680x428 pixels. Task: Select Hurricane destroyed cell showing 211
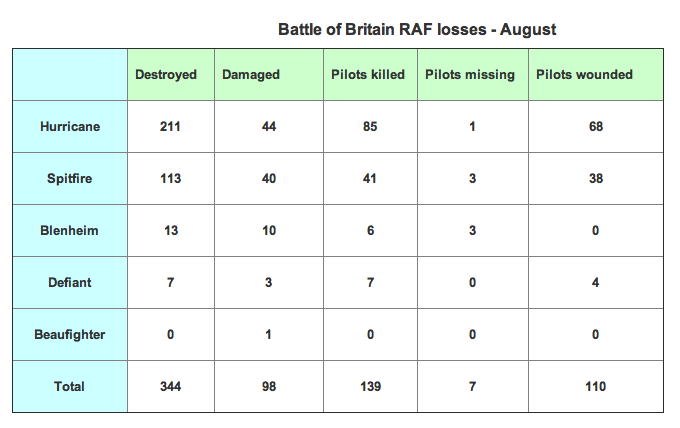[x=170, y=127]
